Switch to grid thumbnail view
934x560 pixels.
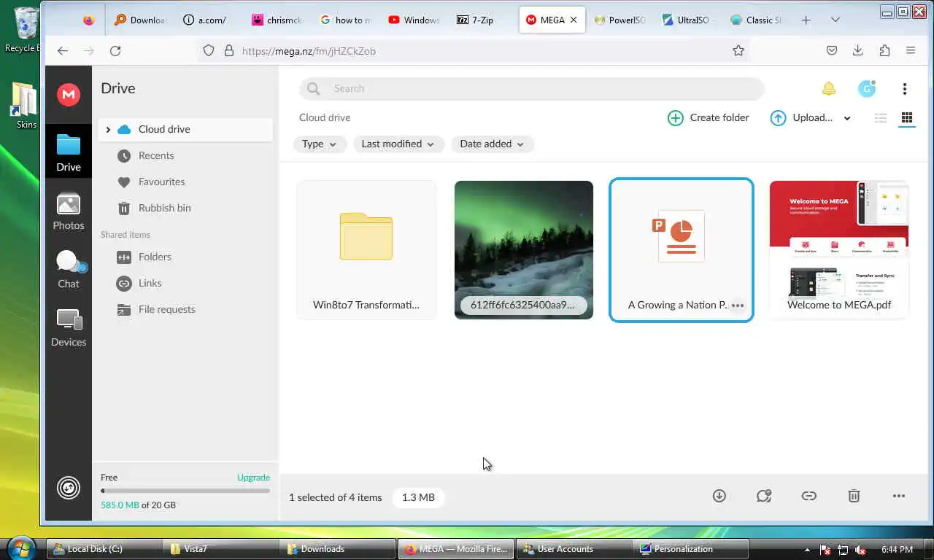(x=907, y=117)
